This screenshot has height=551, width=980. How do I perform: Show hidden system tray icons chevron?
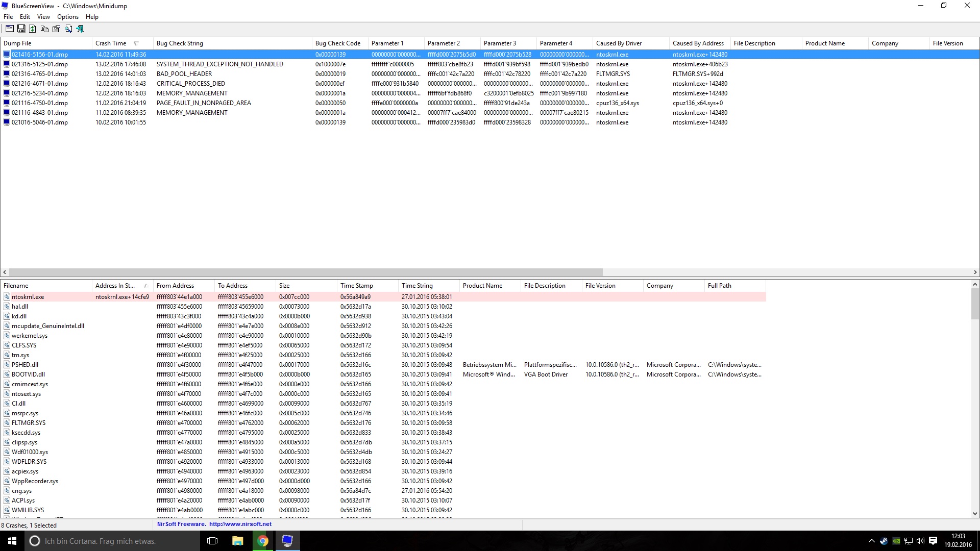point(871,541)
